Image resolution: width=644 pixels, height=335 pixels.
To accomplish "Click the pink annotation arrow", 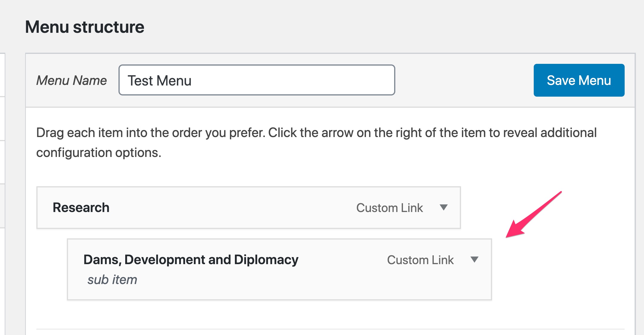I will pos(534,214).
